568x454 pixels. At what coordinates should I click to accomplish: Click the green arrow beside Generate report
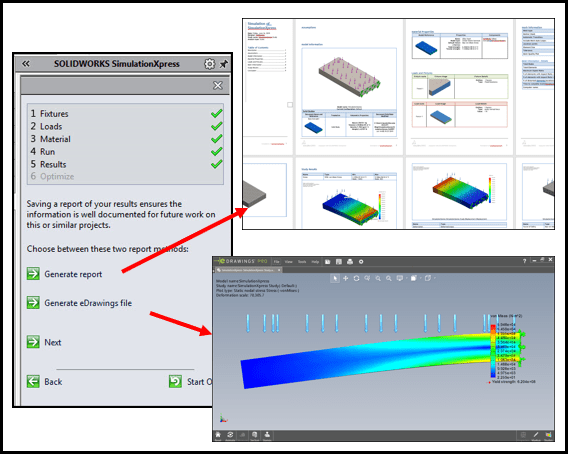(33, 274)
